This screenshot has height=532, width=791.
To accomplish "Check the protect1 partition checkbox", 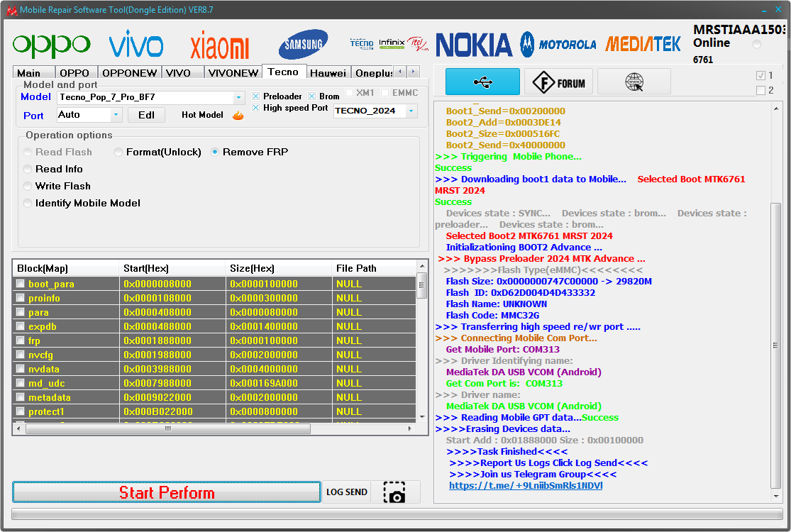I will click(x=20, y=411).
